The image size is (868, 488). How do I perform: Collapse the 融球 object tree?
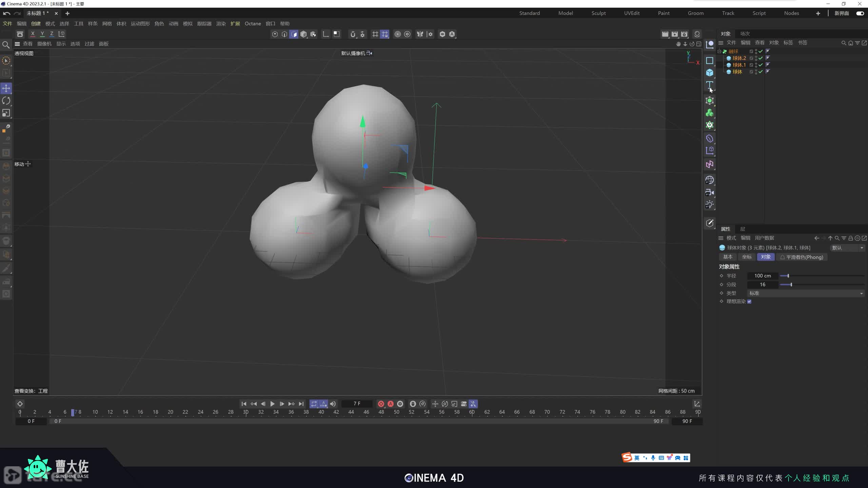click(719, 52)
